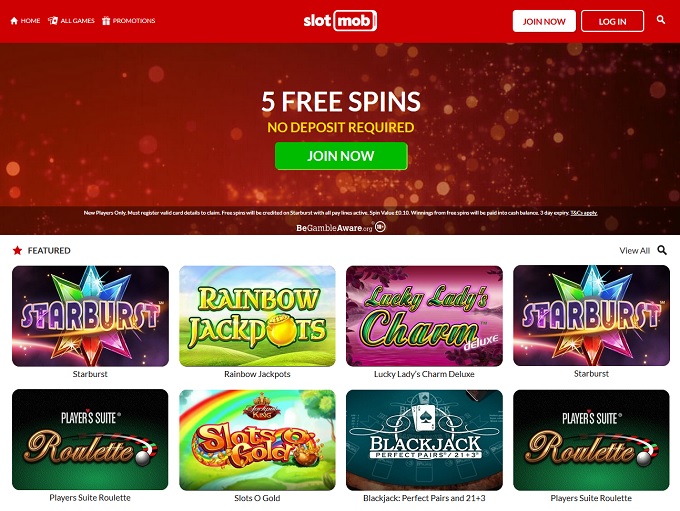Screen dimensions: 680x511
Task: Click the 18+ age restriction badge
Action: click(x=380, y=227)
